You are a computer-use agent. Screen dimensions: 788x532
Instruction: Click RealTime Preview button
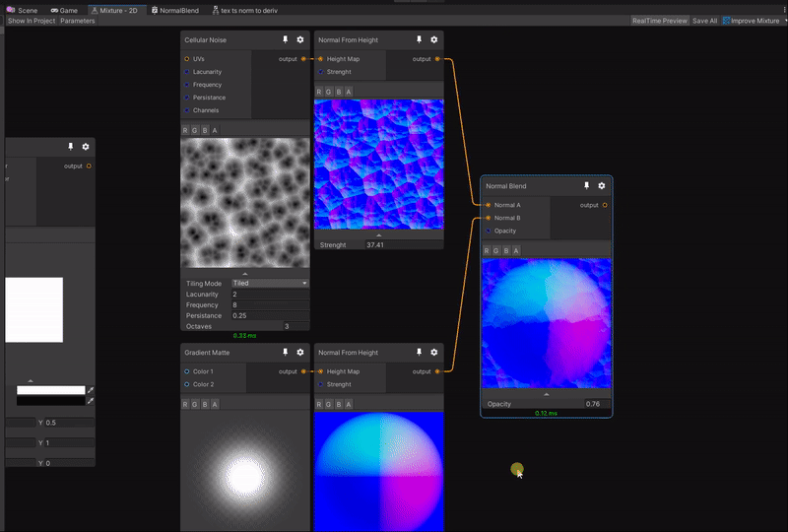pos(659,21)
